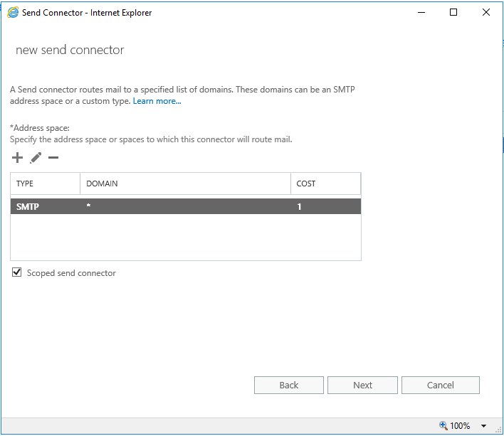
Task: Close the Send Connector window
Action: point(486,12)
